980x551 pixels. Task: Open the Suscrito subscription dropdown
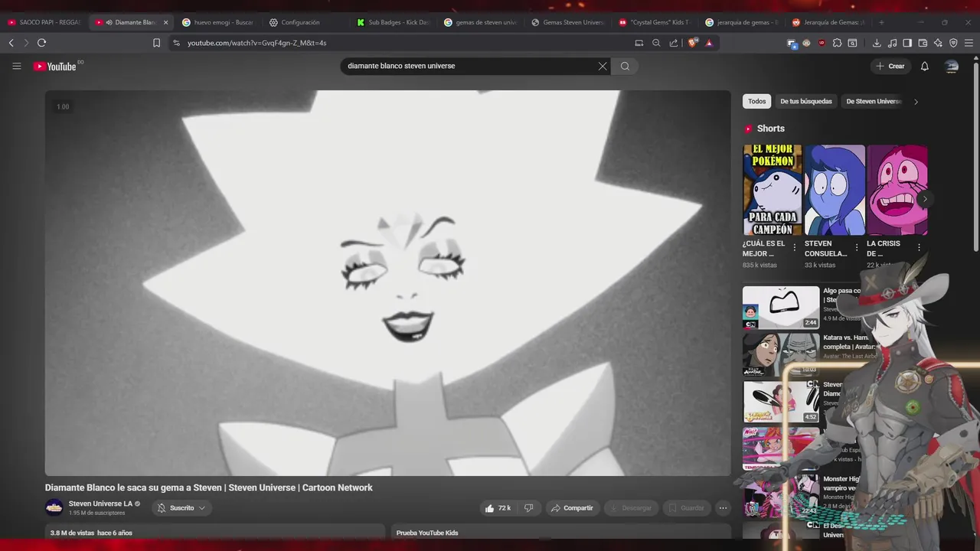181,508
